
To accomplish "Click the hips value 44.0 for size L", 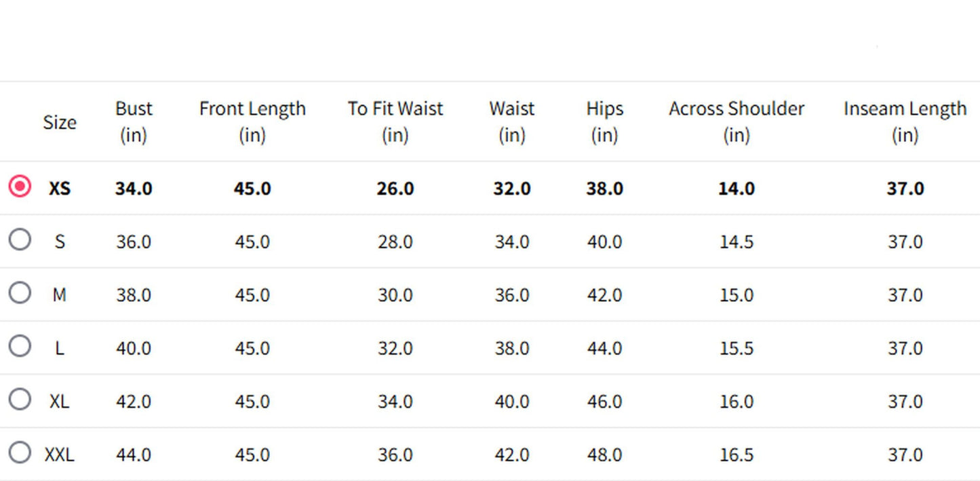I will (x=604, y=348).
